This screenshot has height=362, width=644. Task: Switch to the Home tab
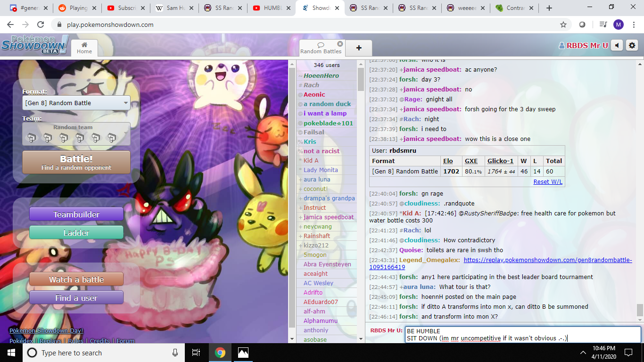[x=84, y=48]
